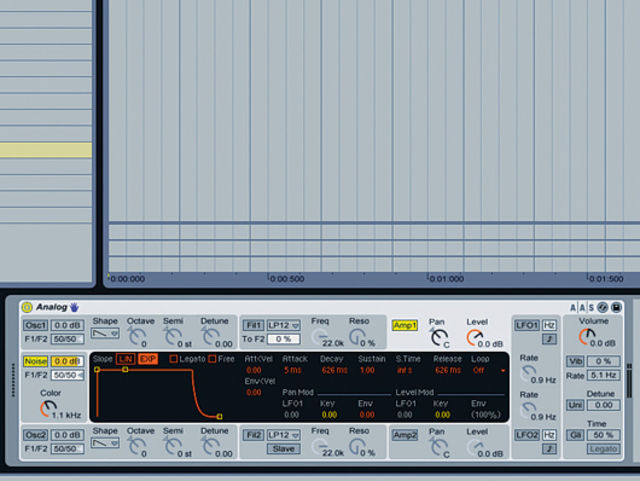This screenshot has width=640, height=481.
Task: Disable the Amp1 amplifier
Action: click(404, 325)
